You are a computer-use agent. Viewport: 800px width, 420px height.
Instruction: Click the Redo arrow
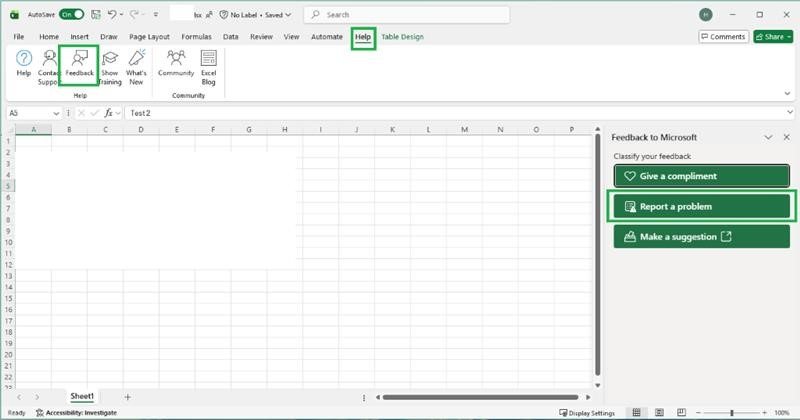(x=134, y=15)
